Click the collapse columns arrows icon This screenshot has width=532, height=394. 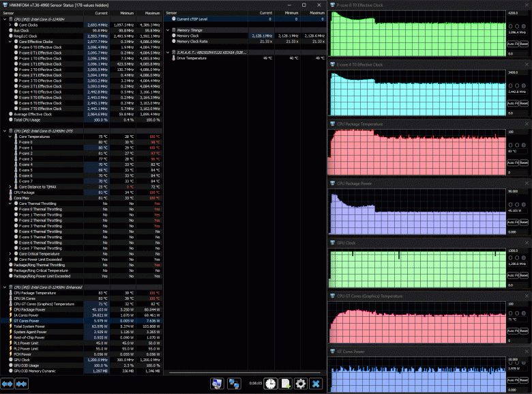pos(21,384)
